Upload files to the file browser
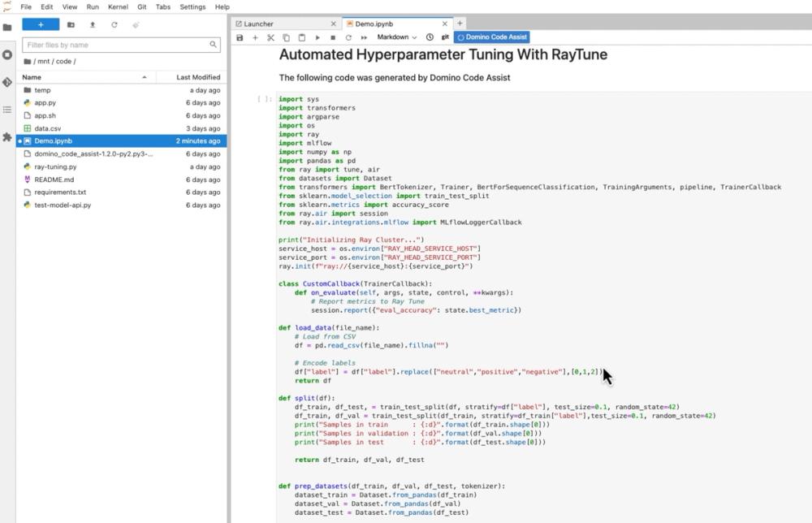 (93, 25)
